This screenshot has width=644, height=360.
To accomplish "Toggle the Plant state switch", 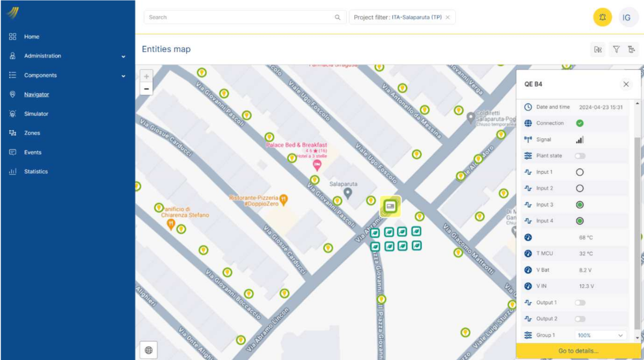I will click(580, 156).
